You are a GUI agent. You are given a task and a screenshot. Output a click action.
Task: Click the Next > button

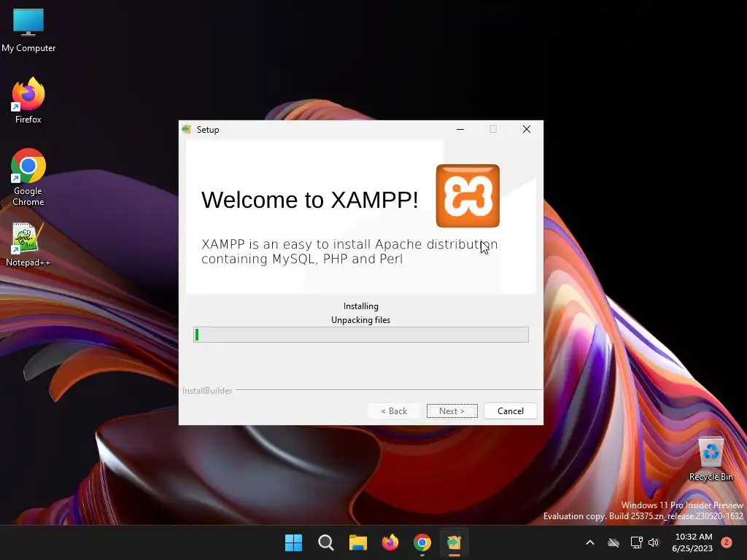452,411
